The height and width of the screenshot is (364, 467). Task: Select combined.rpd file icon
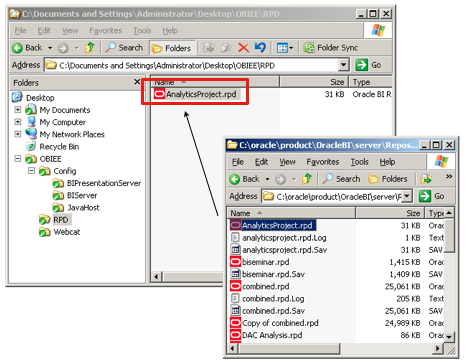(x=235, y=286)
